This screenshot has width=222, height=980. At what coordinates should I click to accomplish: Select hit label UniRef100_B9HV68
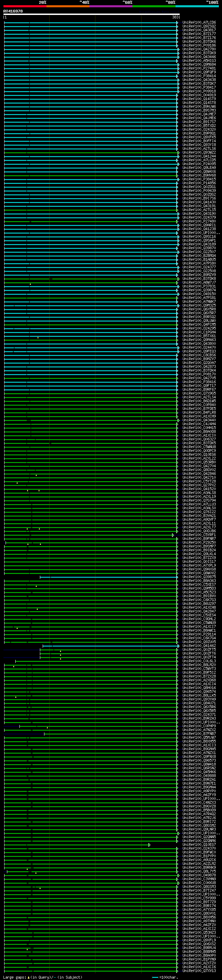pos(199,175)
